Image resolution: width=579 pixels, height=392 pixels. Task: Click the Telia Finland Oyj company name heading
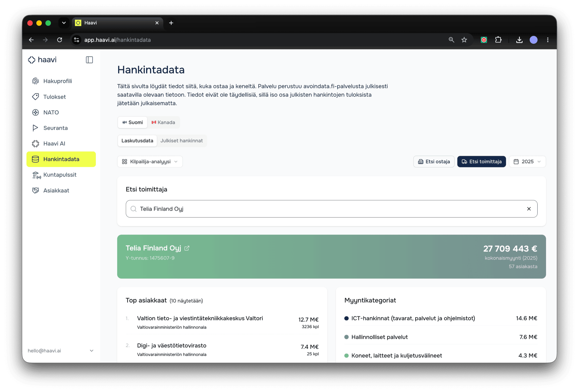pos(153,248)
